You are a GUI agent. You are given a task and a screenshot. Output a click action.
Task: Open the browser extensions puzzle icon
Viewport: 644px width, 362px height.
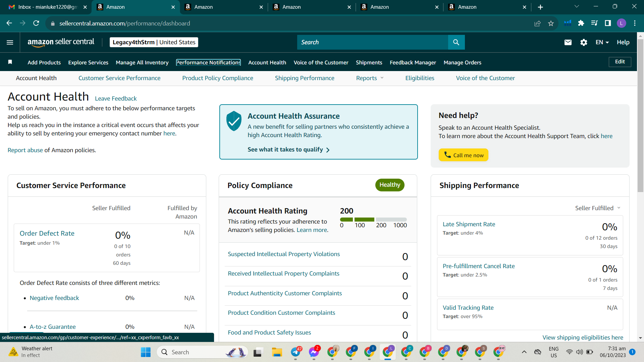581,23
